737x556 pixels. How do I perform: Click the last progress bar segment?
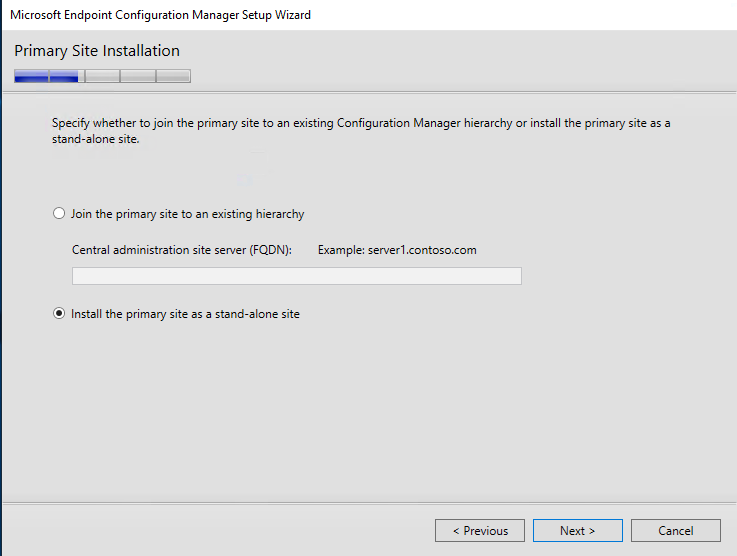click(x=173, y=76)
